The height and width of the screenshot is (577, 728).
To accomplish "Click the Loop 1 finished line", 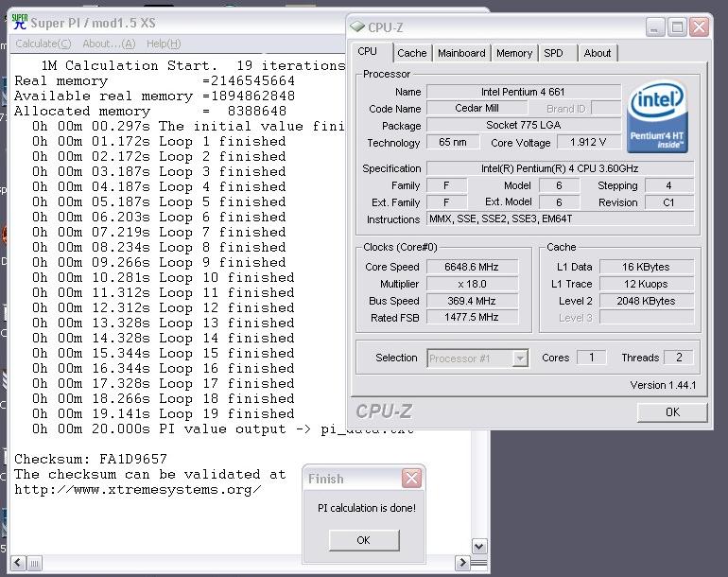I will [159, 141].
